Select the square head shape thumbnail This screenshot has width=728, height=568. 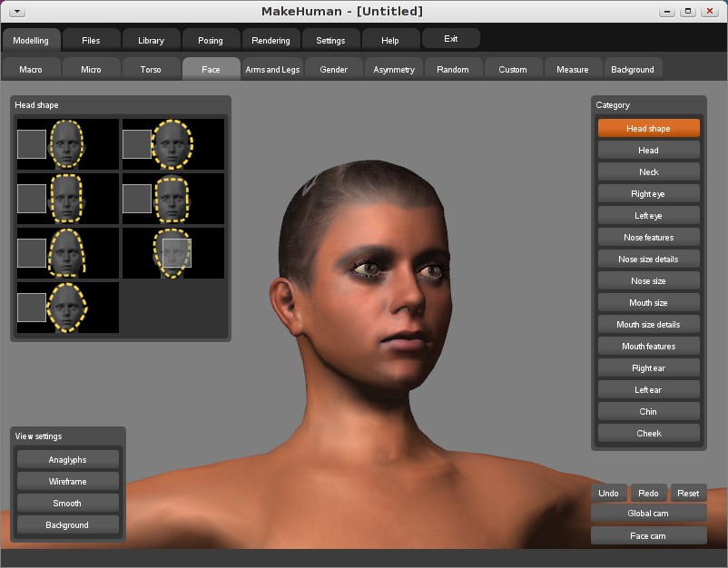(172, 199)
